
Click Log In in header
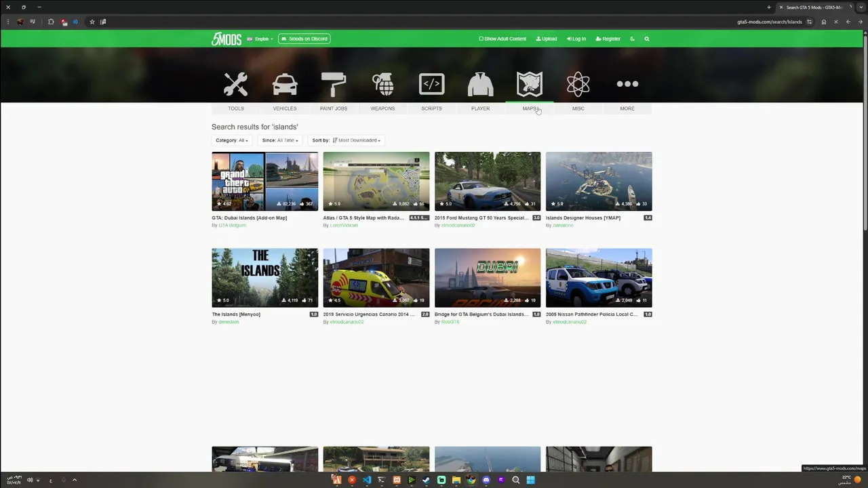pos(576,39)
